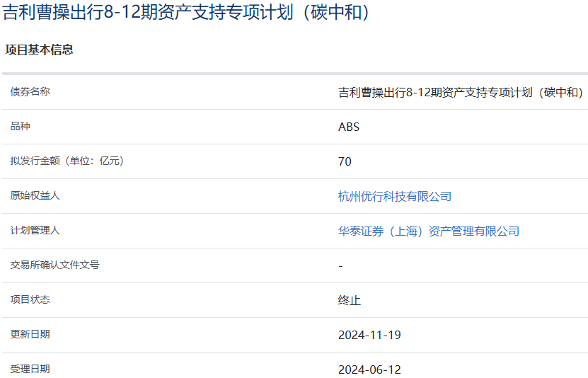
Task: Click the 项目状态 label
Action: (x=30, y=299)
